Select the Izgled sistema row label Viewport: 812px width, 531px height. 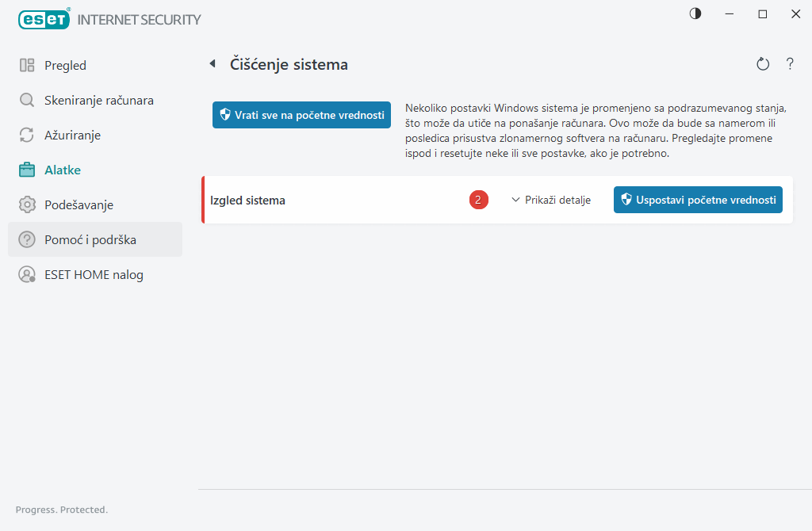247,201
